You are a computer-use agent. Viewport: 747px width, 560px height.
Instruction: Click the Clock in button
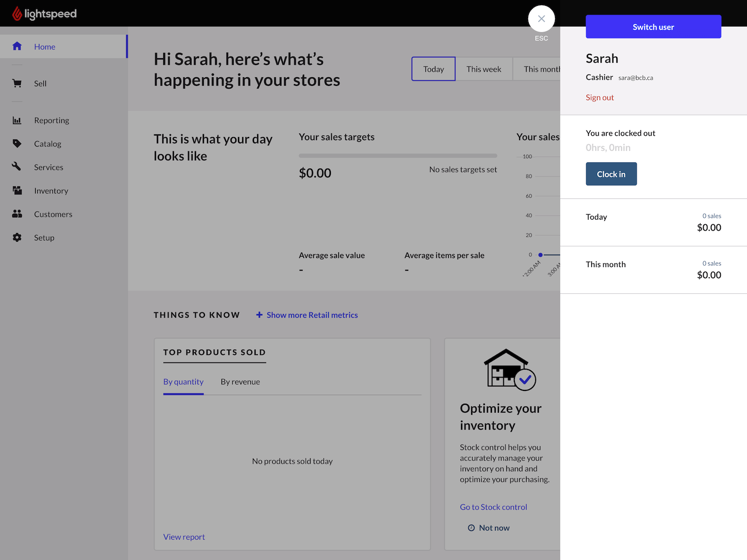pos(611,174)
